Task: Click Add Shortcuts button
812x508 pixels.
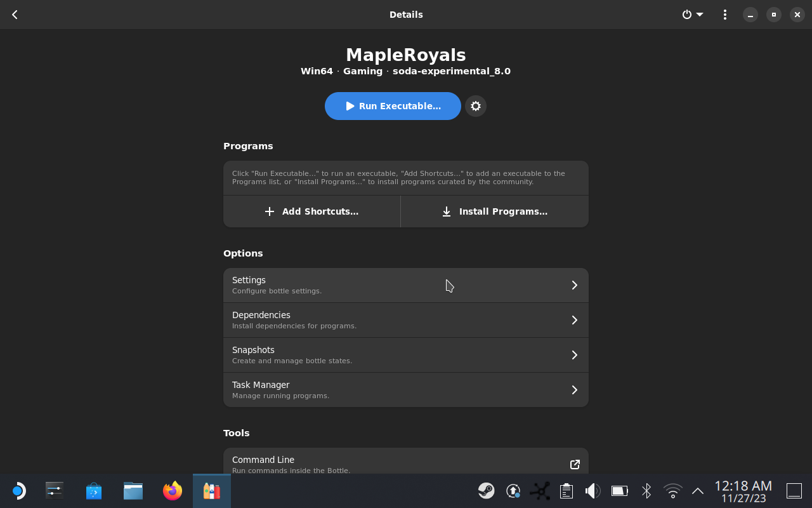Action: [x=311, y=211]
